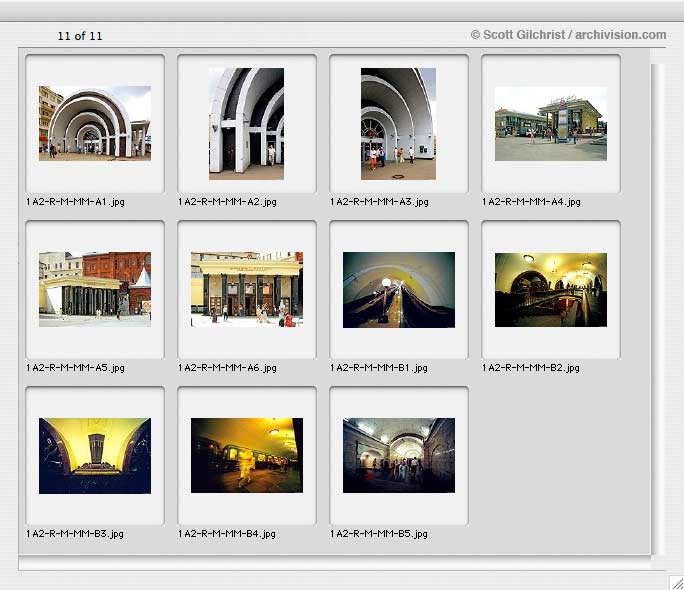684x590 pixels.
Task: Select thumbnail 1A2-R-M-MM-A6 columned entrance
Action: (247, 289)
